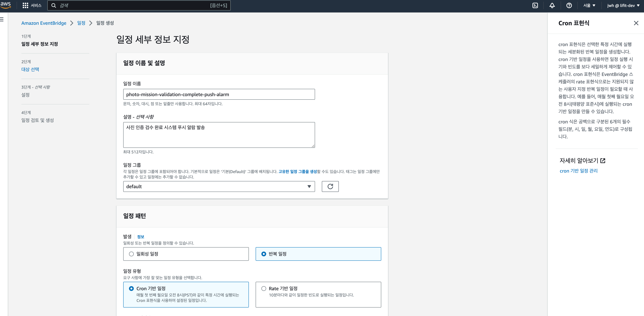Go to 대상 선택 step in sidebar
This screenshot has width=644, height=316.
(30, 69)
